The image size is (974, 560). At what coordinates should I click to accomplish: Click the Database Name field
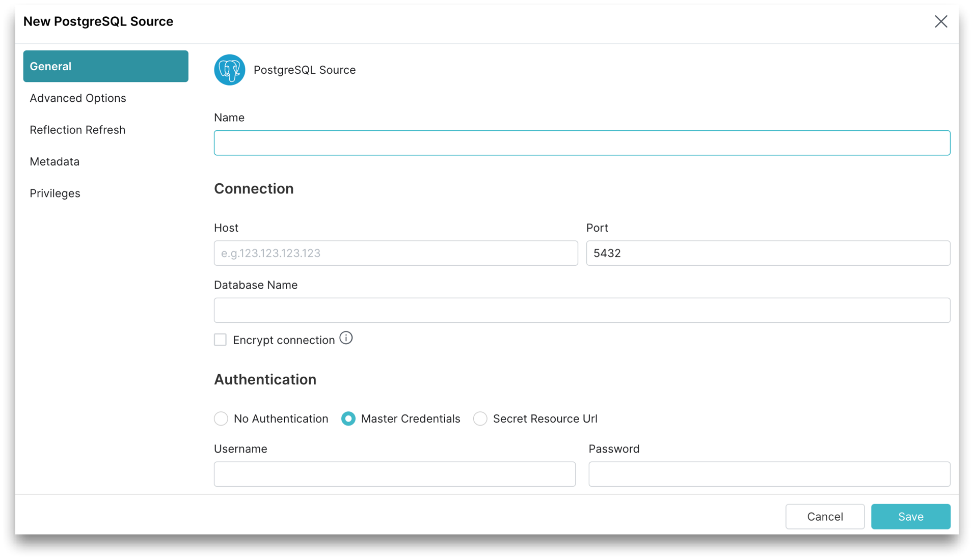582,310
